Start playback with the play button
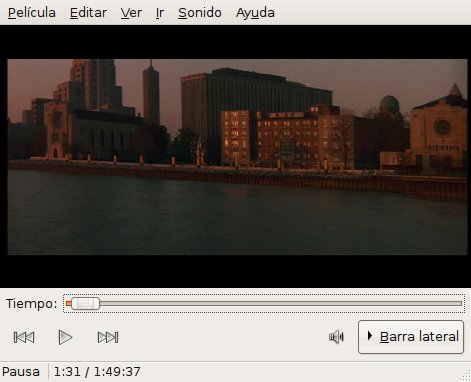471x382 pixels. pyautogui.click(x=65, y=337)
